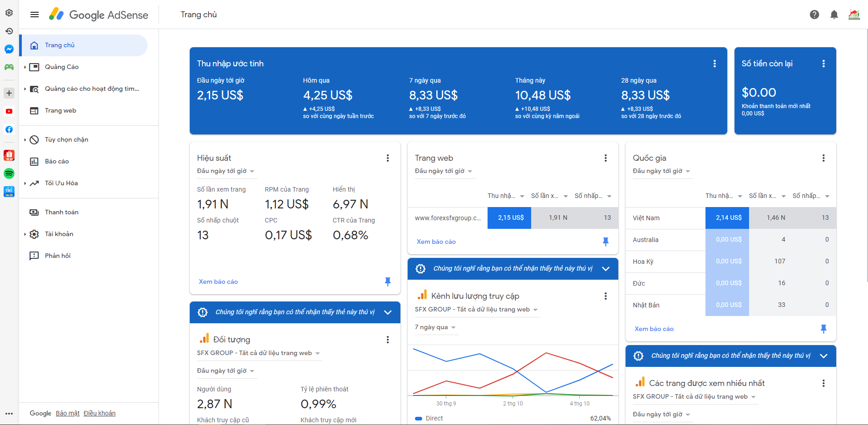Open the hamburger main menu

35,15
